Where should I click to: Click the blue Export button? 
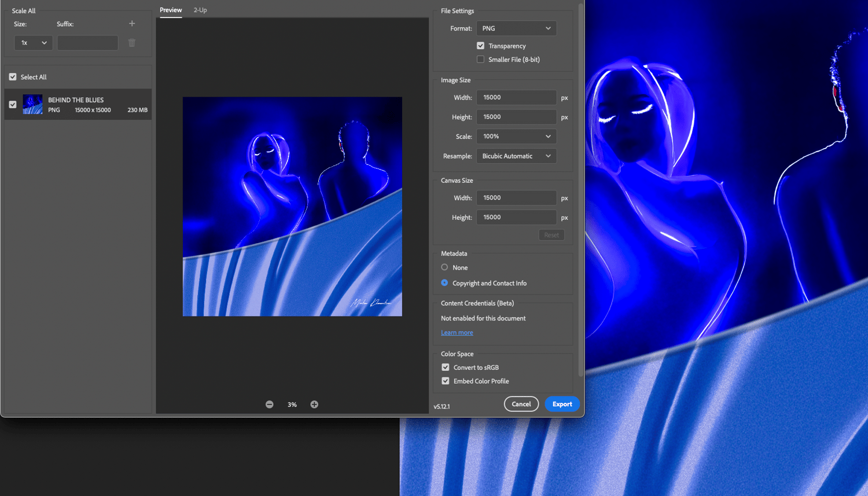pos(562,404)
